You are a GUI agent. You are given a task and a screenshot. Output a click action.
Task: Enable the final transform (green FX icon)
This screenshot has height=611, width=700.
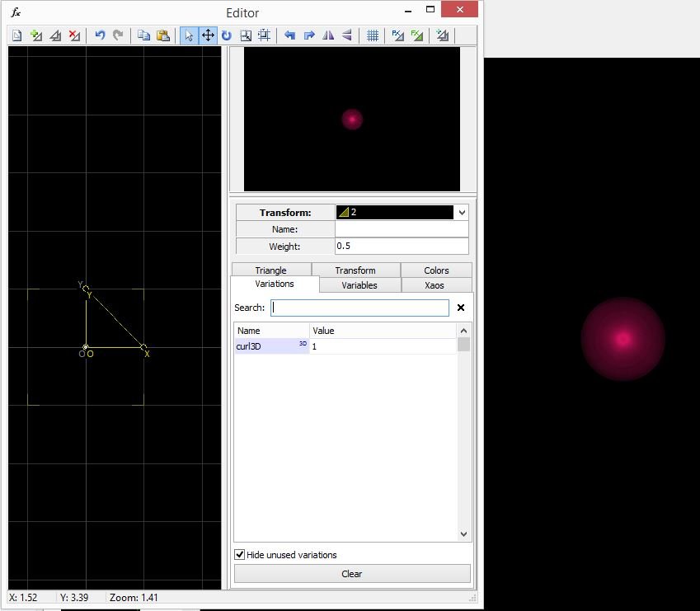[416, 35]
